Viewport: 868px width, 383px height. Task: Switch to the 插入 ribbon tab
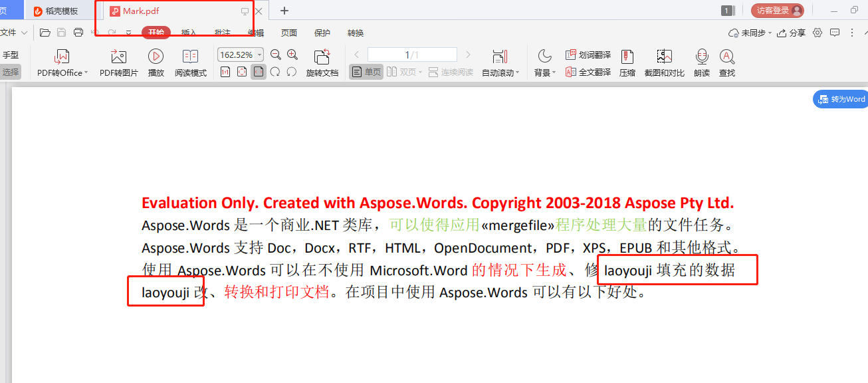point(190,33)
